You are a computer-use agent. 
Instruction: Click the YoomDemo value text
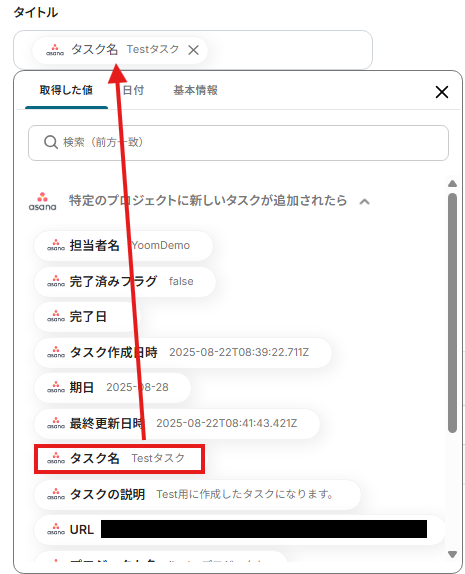click(161, 246)
